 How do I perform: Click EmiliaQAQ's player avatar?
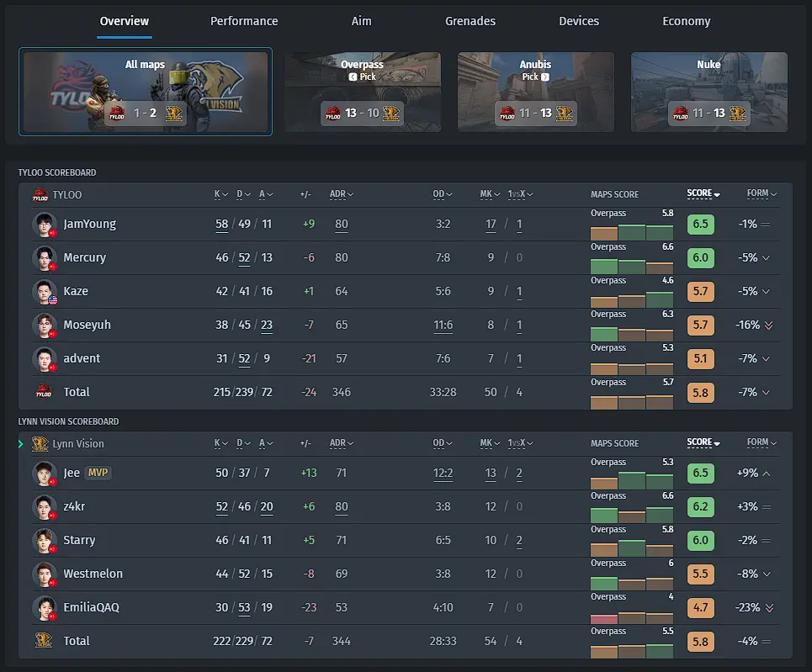[x=45, y=608]
